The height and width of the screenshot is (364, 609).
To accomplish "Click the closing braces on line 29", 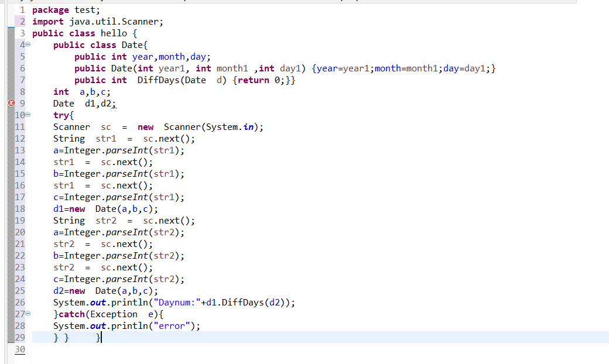I will tap(77, 338).
